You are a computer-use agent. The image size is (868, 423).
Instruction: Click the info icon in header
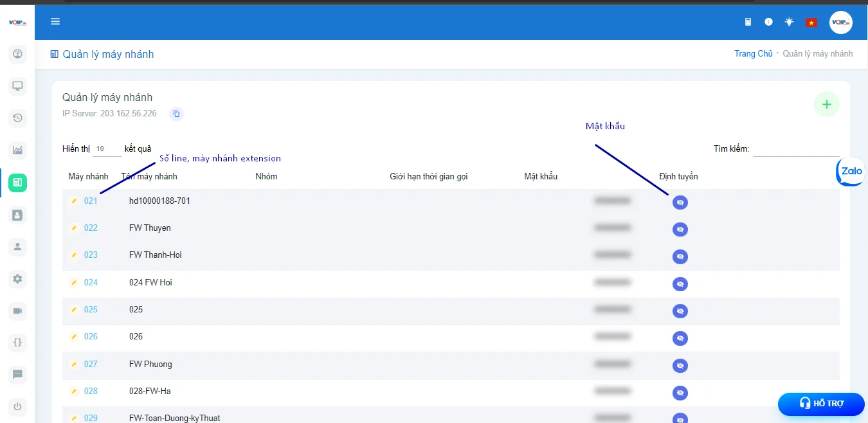(x=768, y=22)
